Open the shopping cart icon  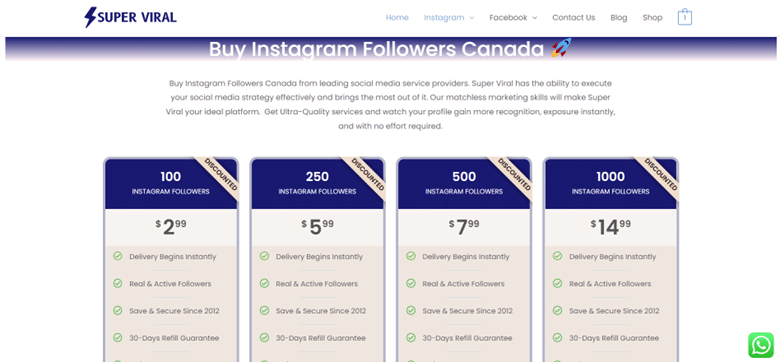point(684,17)
